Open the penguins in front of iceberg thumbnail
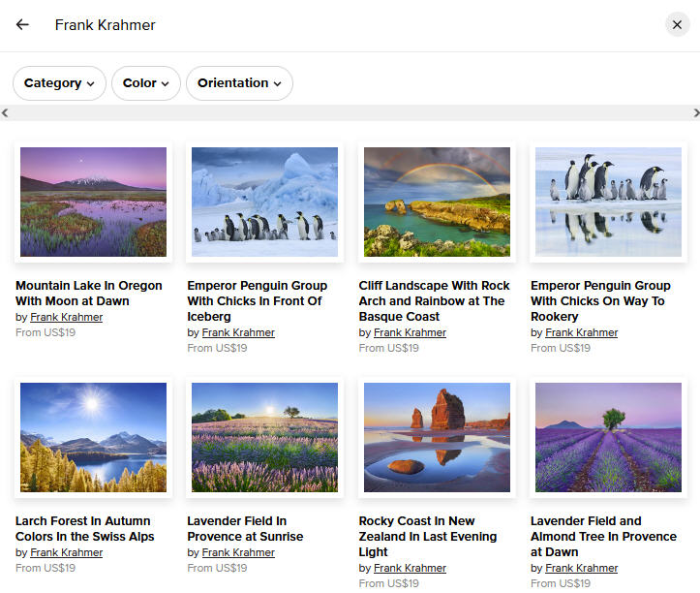Image resolution: width=700 pixels, height=593 pixels. [264, 202]
